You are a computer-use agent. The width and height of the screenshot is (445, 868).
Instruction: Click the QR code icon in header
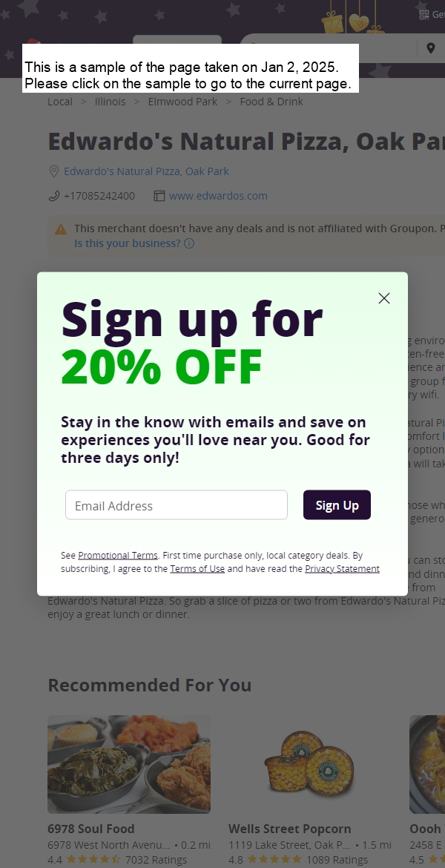coord(424,15)
